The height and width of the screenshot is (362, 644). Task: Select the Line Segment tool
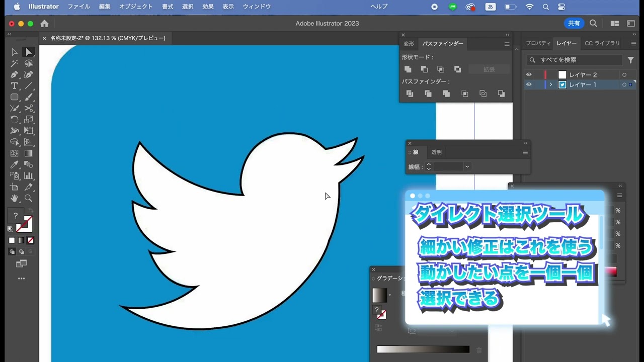click(x=29, y=86)
